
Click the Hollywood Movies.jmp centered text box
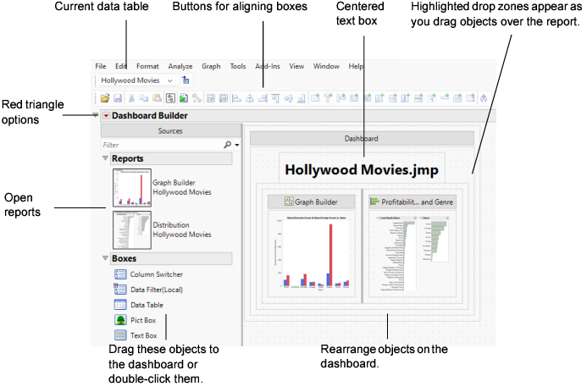[x=362, y=170]
